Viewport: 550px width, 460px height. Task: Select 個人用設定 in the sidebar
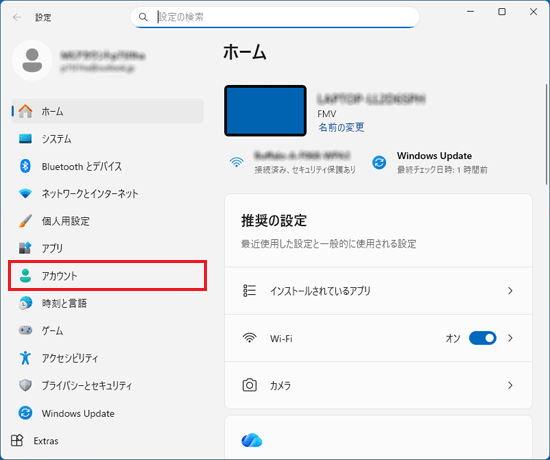click(x=107, y=221)
